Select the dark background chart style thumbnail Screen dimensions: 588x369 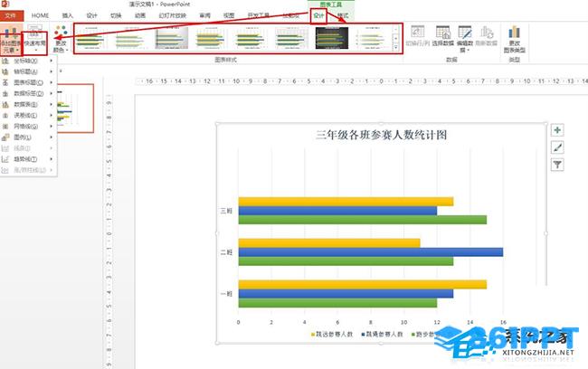coord(332,38)
